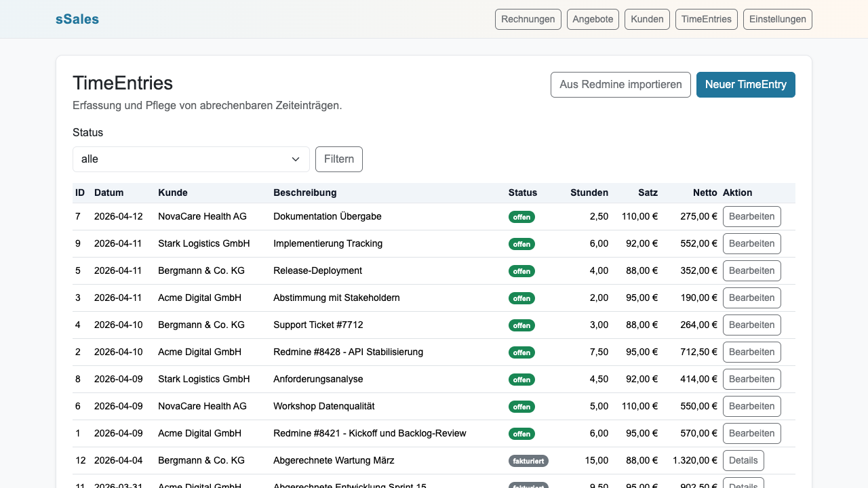Create a Neuer TimeEntry
This screenshot has height=488, width=868.
pos(745,84)
